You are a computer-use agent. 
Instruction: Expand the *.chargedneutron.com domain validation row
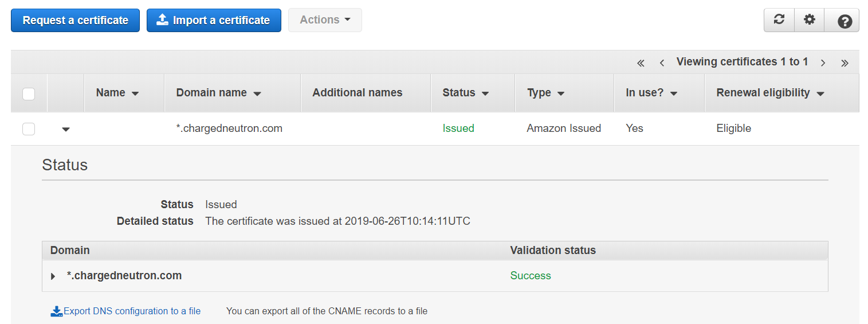tap(53, 276)
